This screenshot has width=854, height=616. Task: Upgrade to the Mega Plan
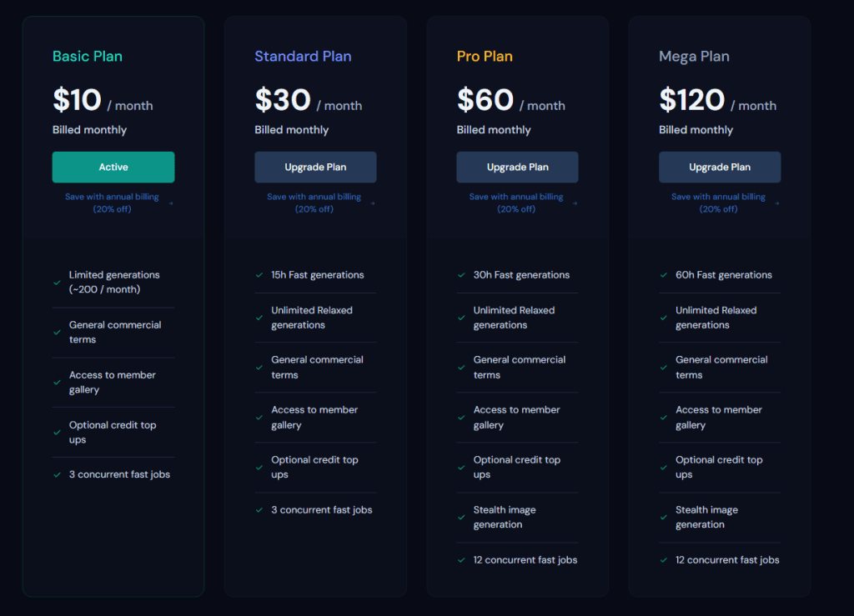pos(720,167)
